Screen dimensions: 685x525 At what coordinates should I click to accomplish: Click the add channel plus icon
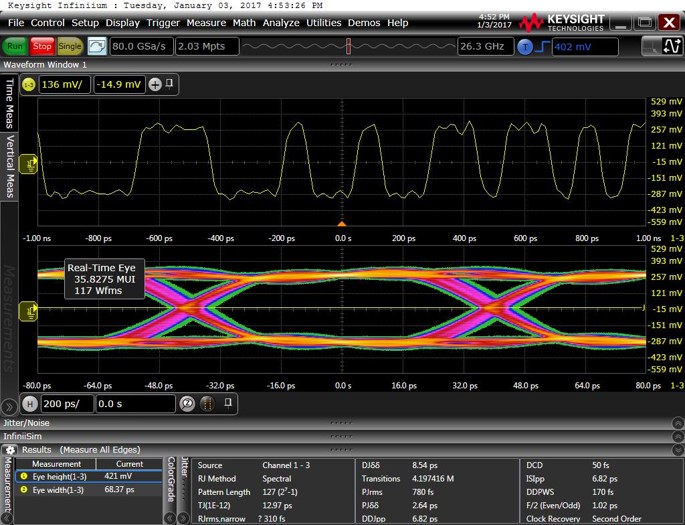click(155, 85)
